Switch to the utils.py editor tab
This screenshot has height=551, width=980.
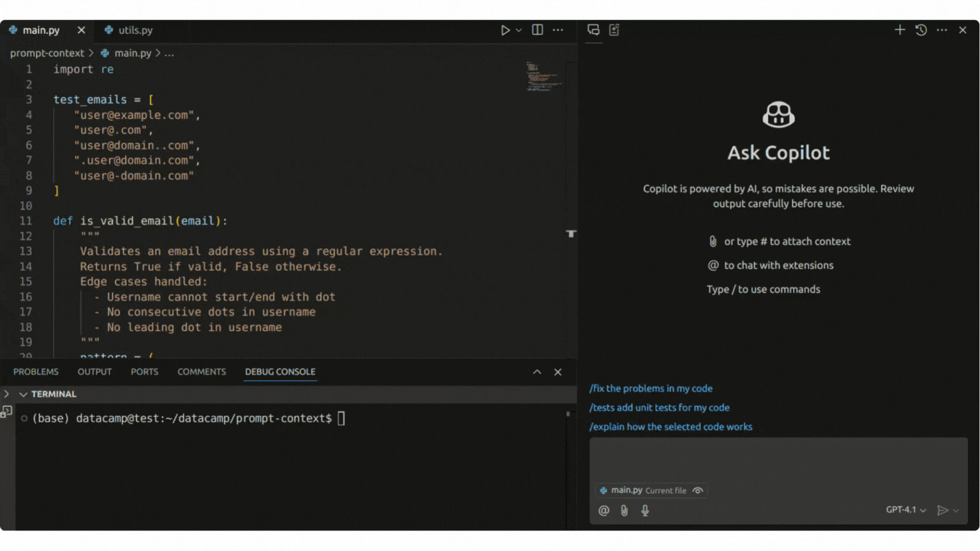pos(135,30)
